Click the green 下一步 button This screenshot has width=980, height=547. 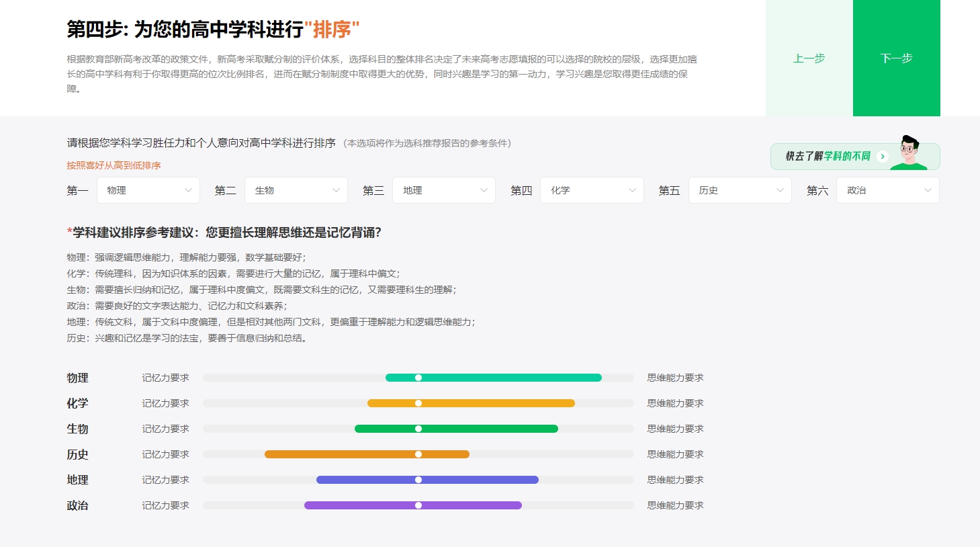tap(896, 58)
